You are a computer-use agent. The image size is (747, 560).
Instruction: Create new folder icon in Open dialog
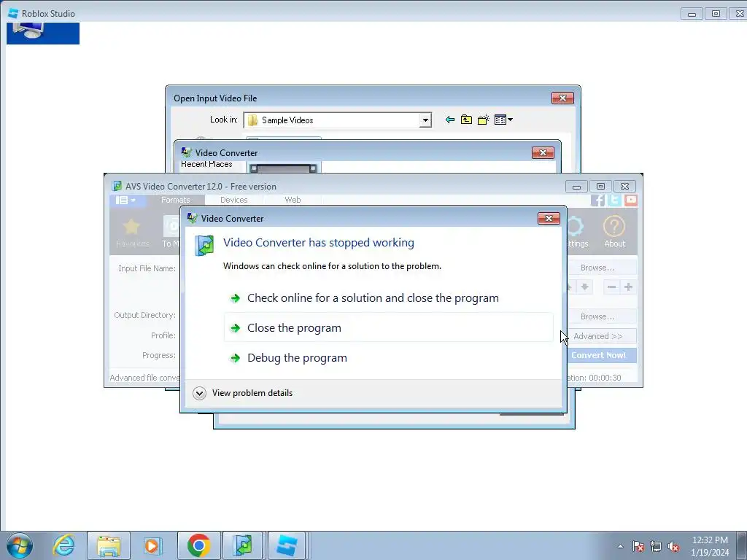[x=484, y=120]
